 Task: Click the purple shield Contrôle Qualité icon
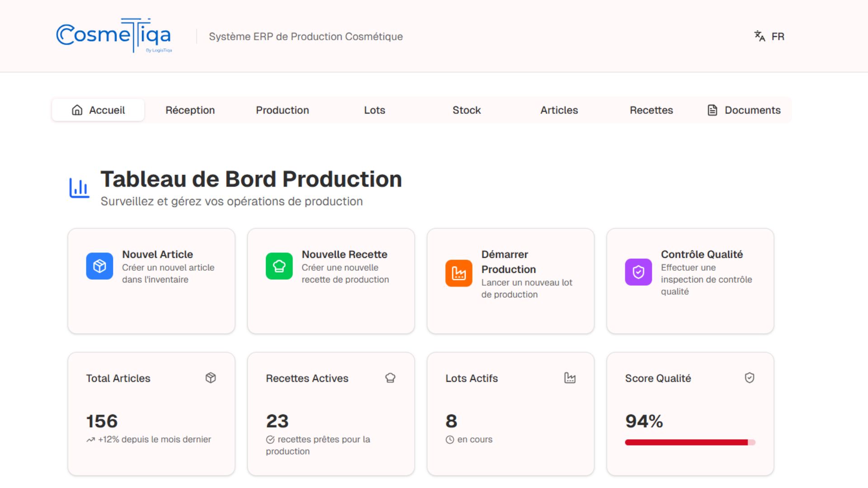click(x=638, y=272)
